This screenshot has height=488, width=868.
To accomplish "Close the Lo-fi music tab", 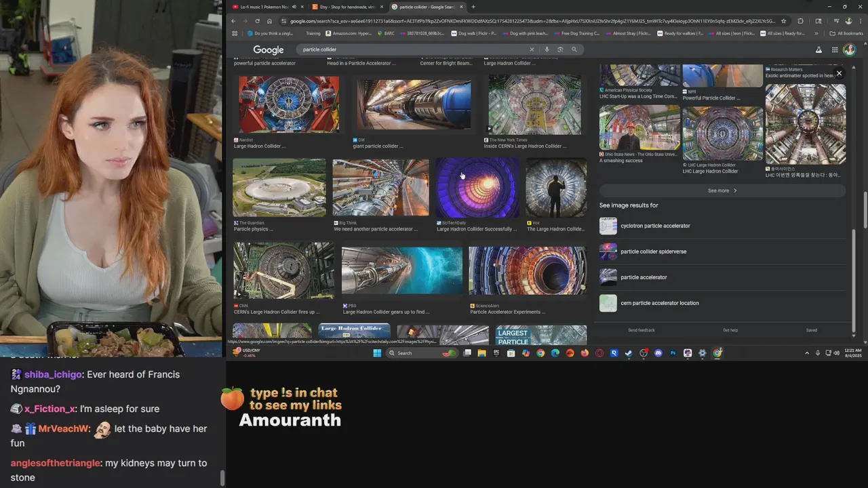I will point(302,7).
